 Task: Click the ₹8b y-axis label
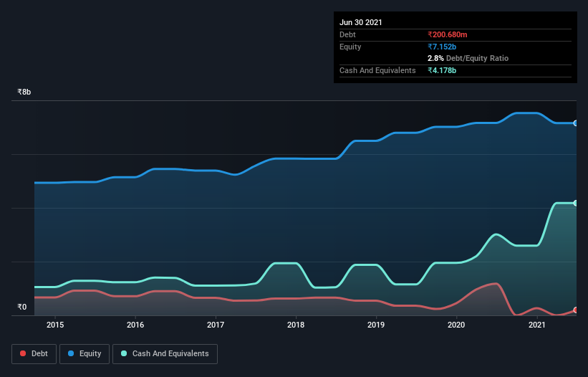(x=24, y=92)
